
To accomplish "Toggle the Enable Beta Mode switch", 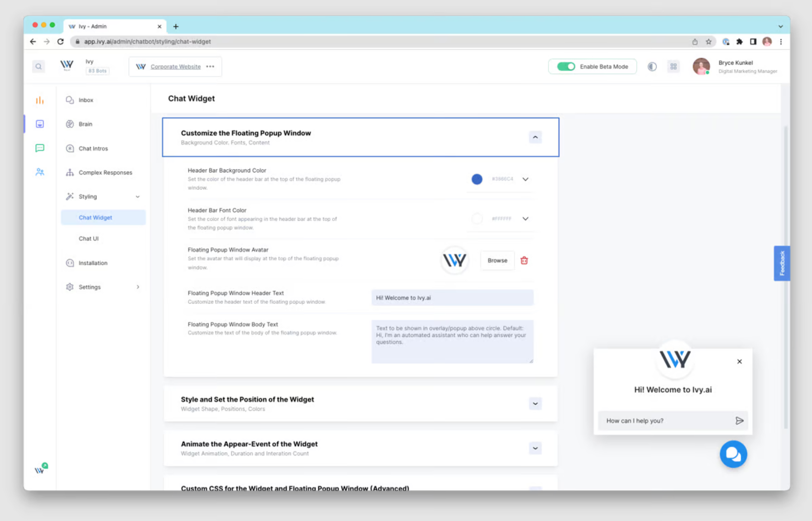I will [566, 67].
